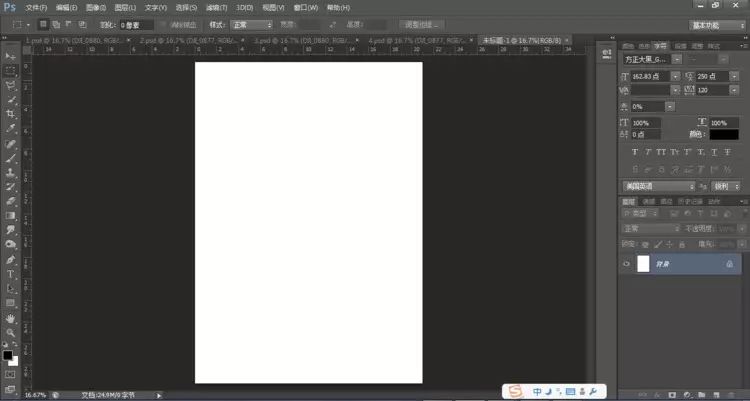The width and height of the screenshot is (750, 401).
Task: Choose Subtract from Selection mode
Action: (x=69, y=24)
